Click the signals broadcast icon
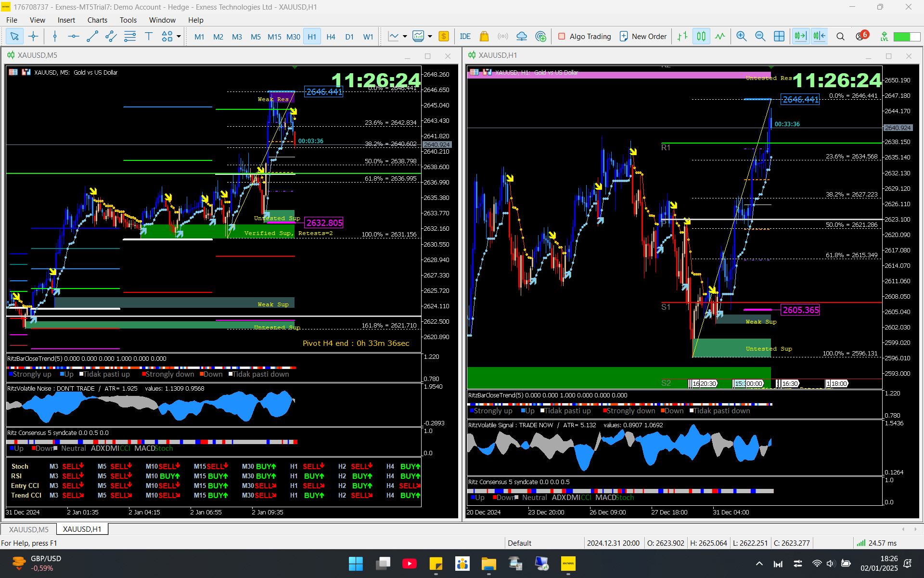 point(503,36)
